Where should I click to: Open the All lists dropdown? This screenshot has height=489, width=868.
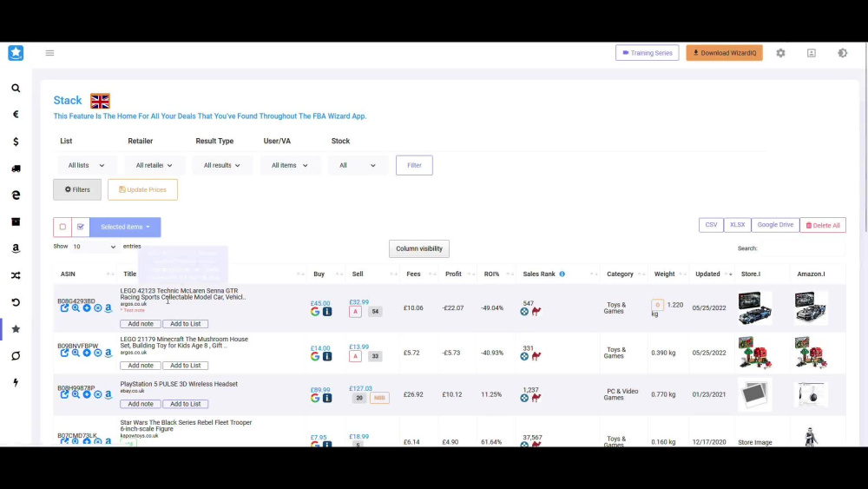86,165
